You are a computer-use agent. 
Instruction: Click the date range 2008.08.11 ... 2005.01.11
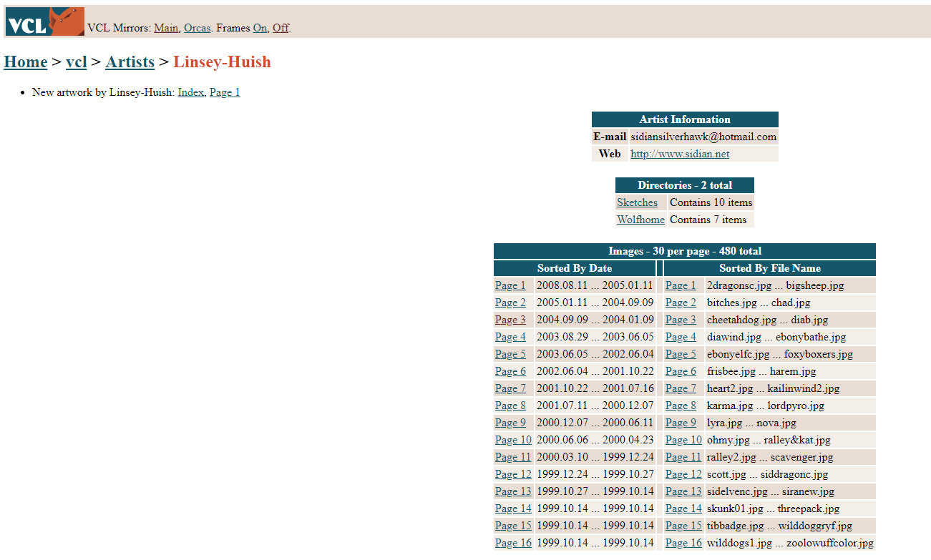(x=595, y=285)
